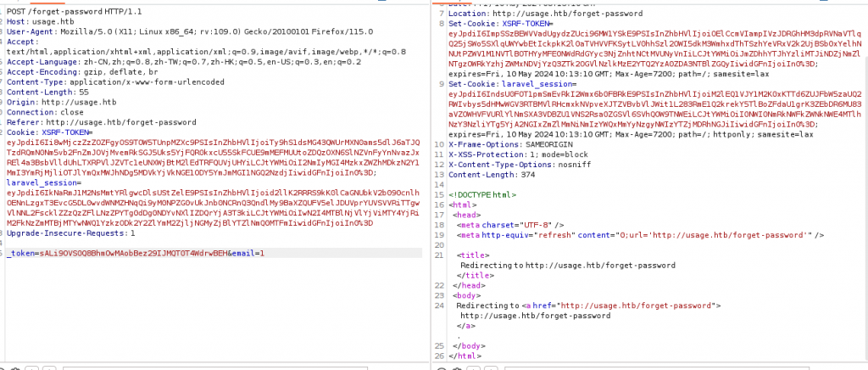
Task: Click the Location header in the response
Action: [x=545, y=14]
